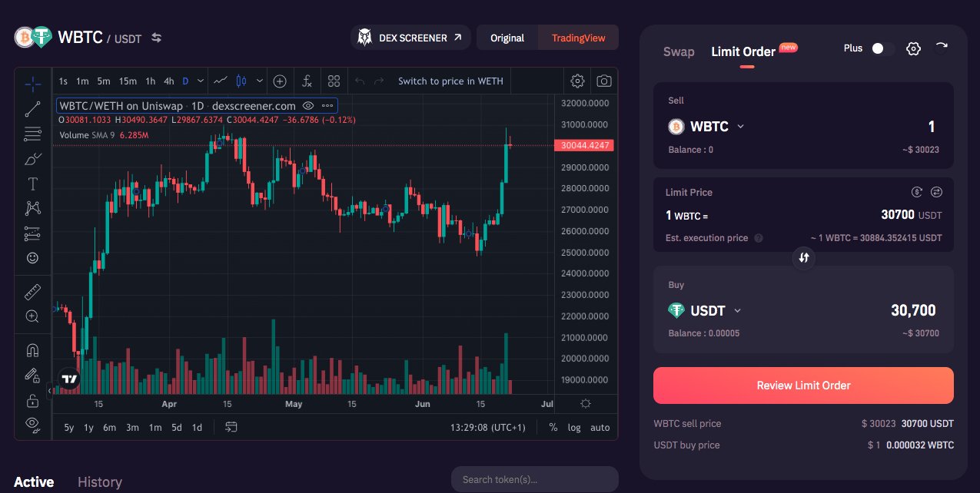Toggle lock all drawing tools

pos(32,400)
